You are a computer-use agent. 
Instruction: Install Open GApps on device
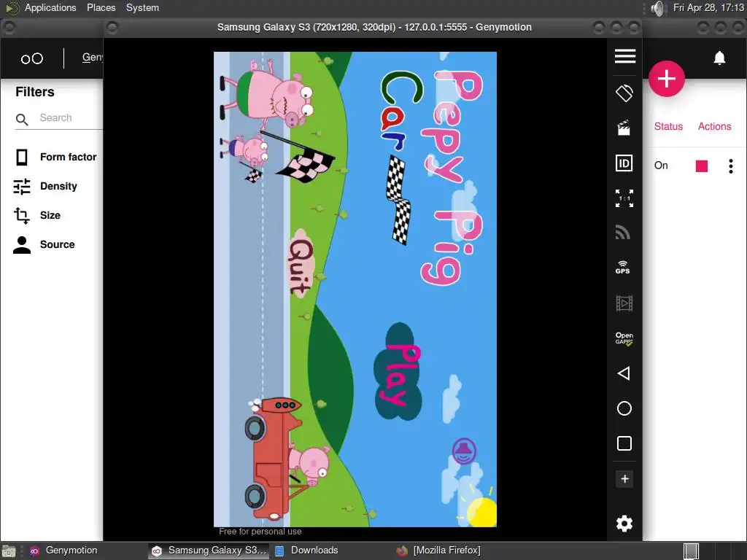(624, 338)
